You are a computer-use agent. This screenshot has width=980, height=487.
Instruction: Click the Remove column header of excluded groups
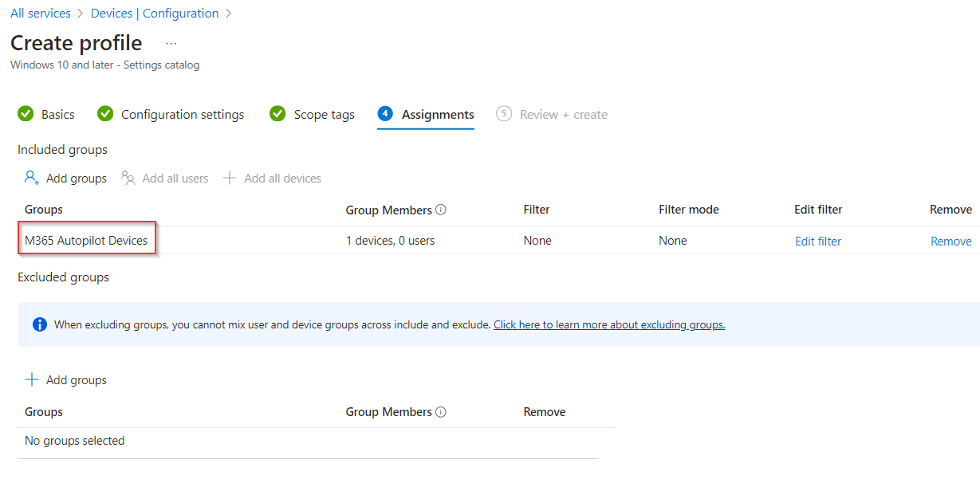545,412
